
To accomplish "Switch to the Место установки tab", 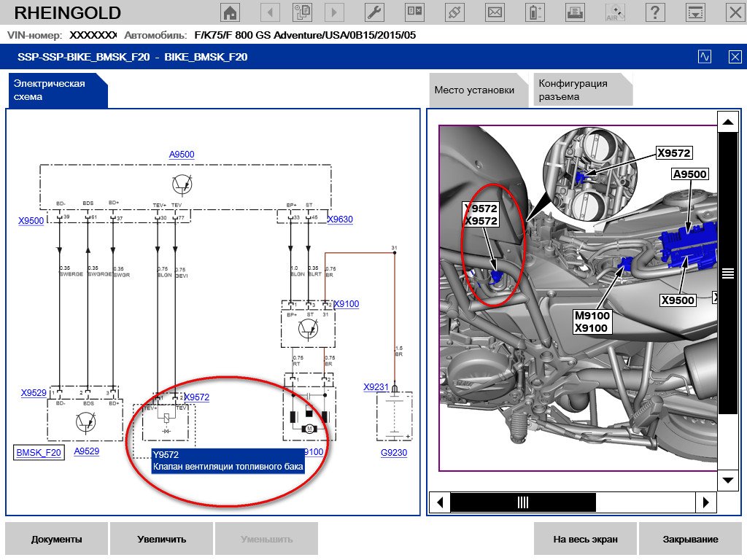I will tap(474, 90).
